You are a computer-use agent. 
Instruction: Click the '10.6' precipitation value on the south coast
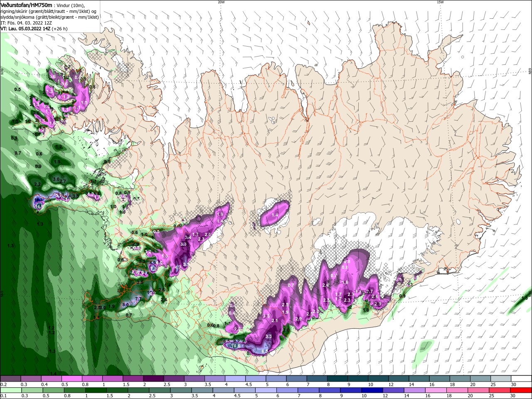tap(236, 346)
